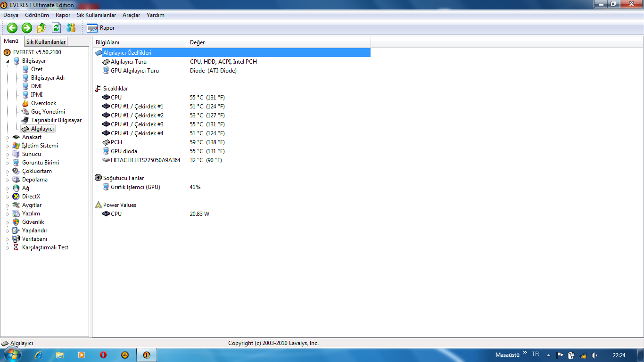Open the Dosya menu
Viewport: 644px width, 362px height.
tap(11, 15)
